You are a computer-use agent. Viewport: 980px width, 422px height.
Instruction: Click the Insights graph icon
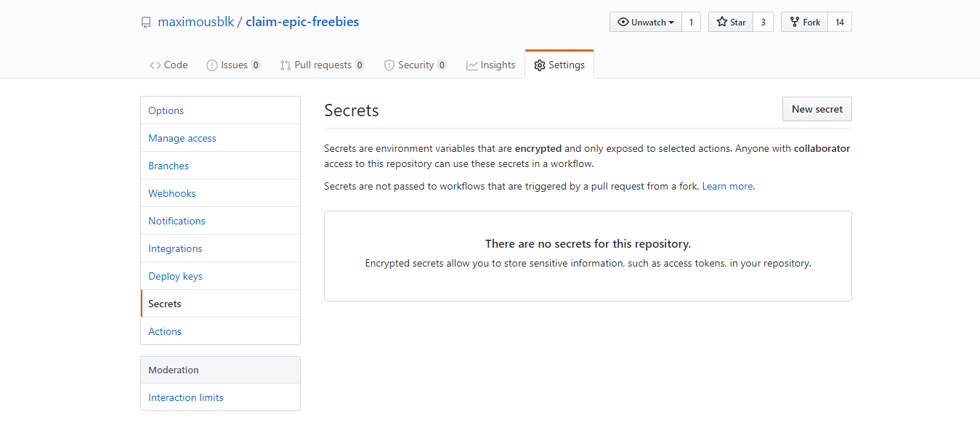point(472,65)
